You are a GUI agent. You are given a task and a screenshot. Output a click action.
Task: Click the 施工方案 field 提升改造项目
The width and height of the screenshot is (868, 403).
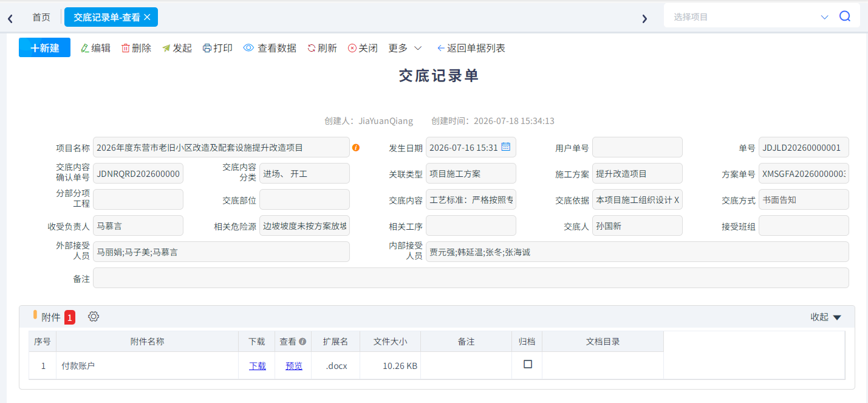point(637,173)
